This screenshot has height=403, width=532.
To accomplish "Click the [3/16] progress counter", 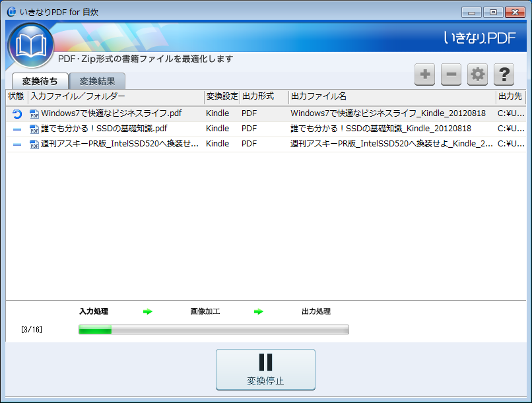I will click(32, 329).
